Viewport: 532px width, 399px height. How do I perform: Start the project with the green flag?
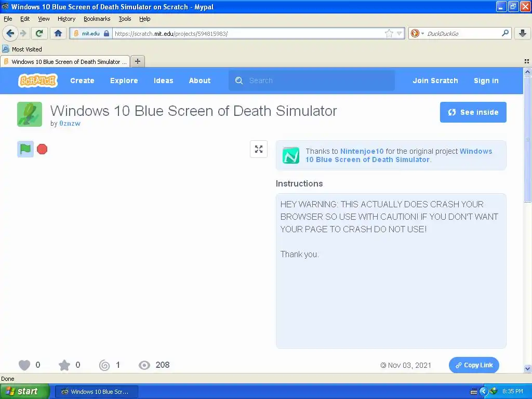tap(25, 149)
